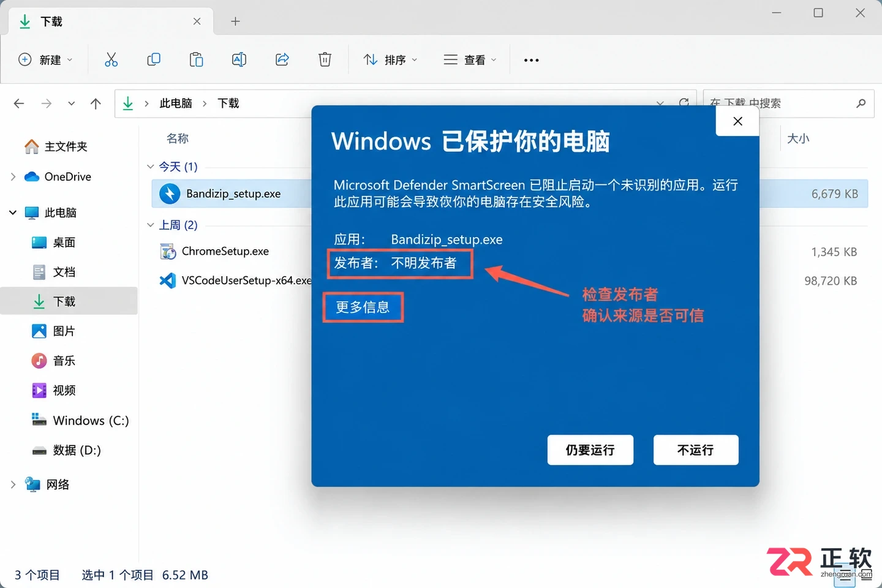Go up one folder level arrow

click(x=96, y=104)
